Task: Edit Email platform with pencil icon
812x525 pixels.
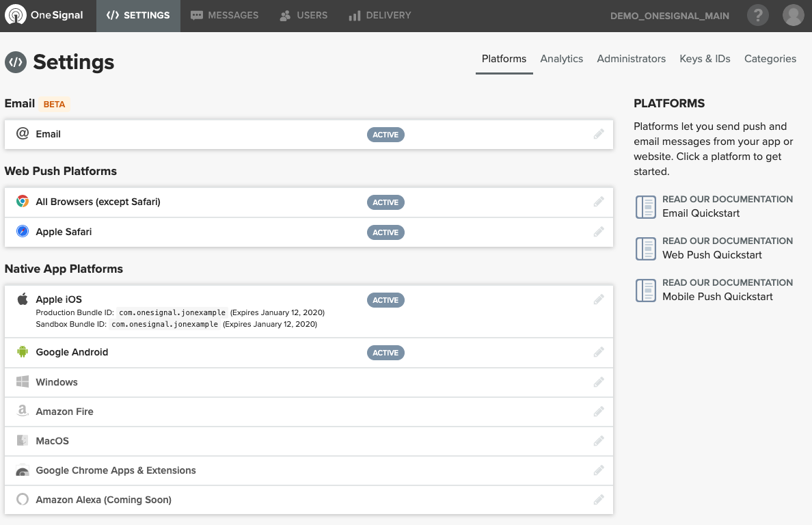Action: [x=599, y=134]
